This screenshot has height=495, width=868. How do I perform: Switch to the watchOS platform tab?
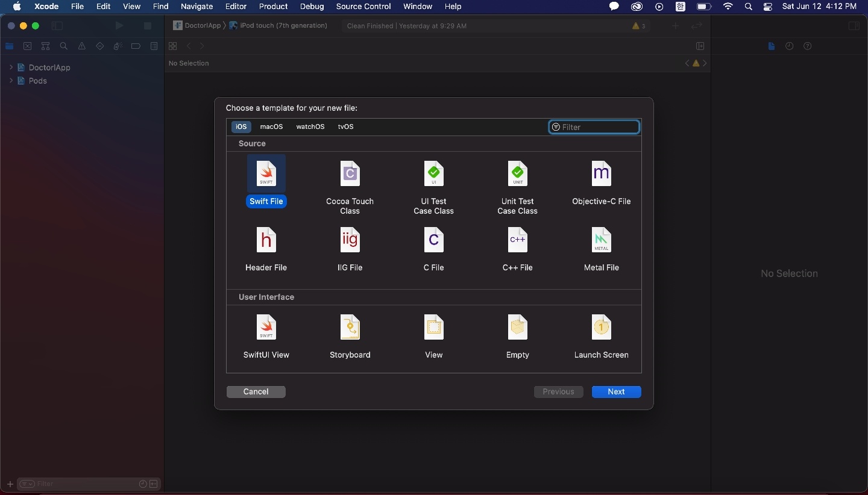pos(310,126)
